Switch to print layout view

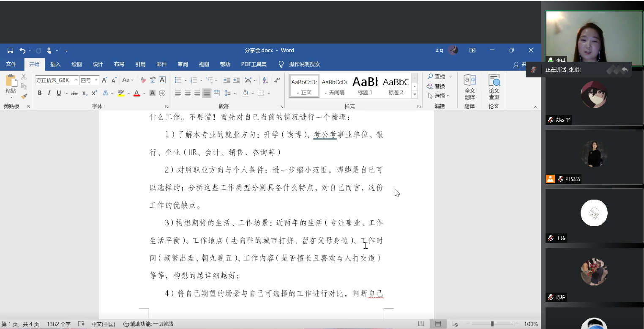point(438,324)
